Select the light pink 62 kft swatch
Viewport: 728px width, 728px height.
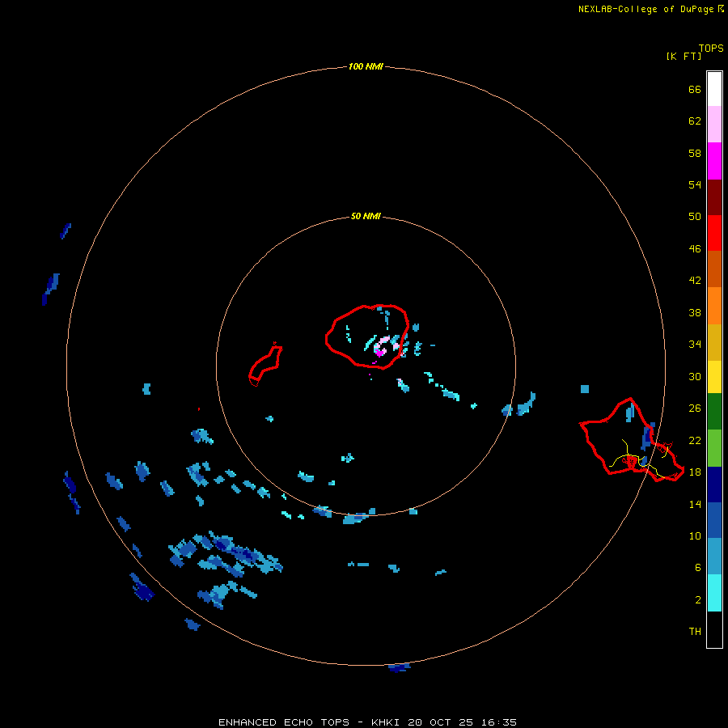714,125
